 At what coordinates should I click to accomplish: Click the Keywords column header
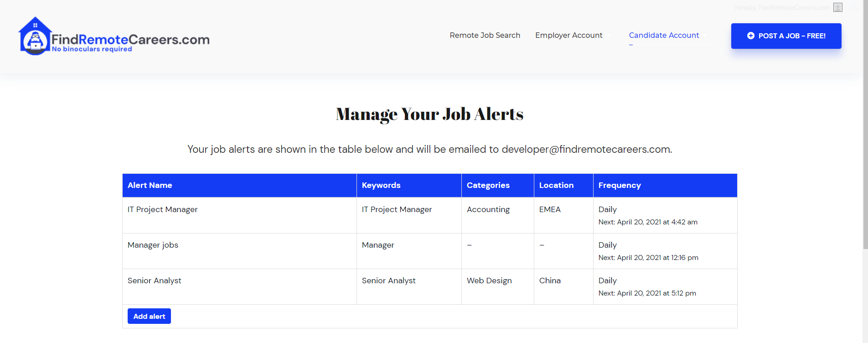[409, 185]
